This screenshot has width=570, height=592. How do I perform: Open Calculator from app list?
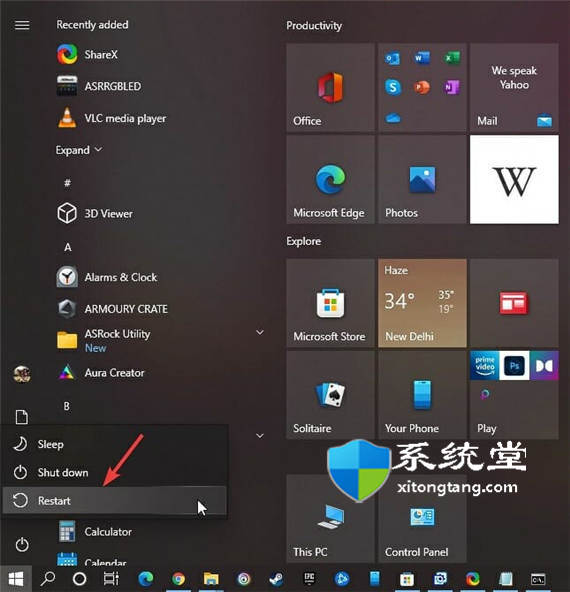pyautogui.click(x=95, y=532)
